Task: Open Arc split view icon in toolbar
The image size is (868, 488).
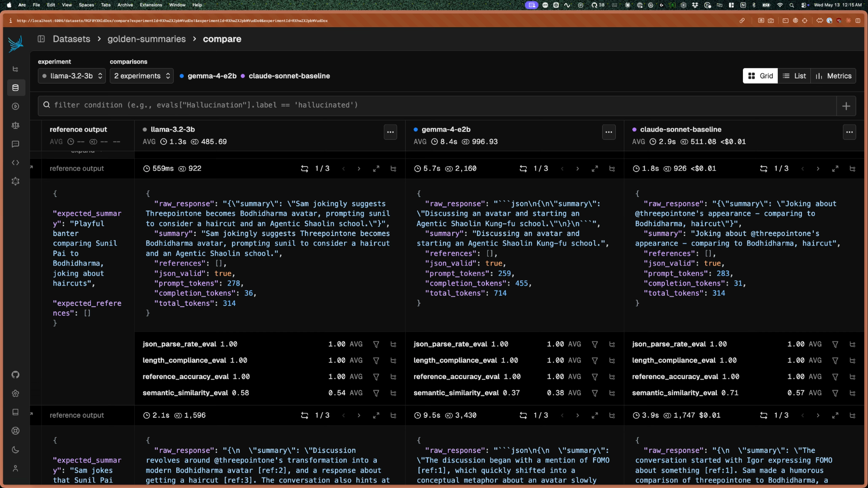Action: [x=858, y=20]
